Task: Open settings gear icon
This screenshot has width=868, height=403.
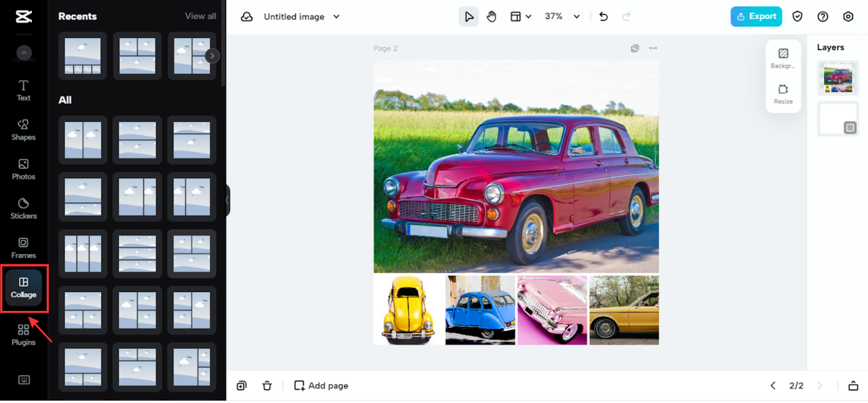Action: click(x=848, y=17)
